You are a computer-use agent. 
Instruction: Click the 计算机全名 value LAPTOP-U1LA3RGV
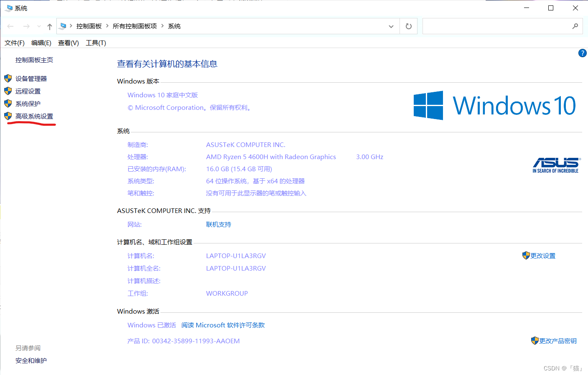236,269
